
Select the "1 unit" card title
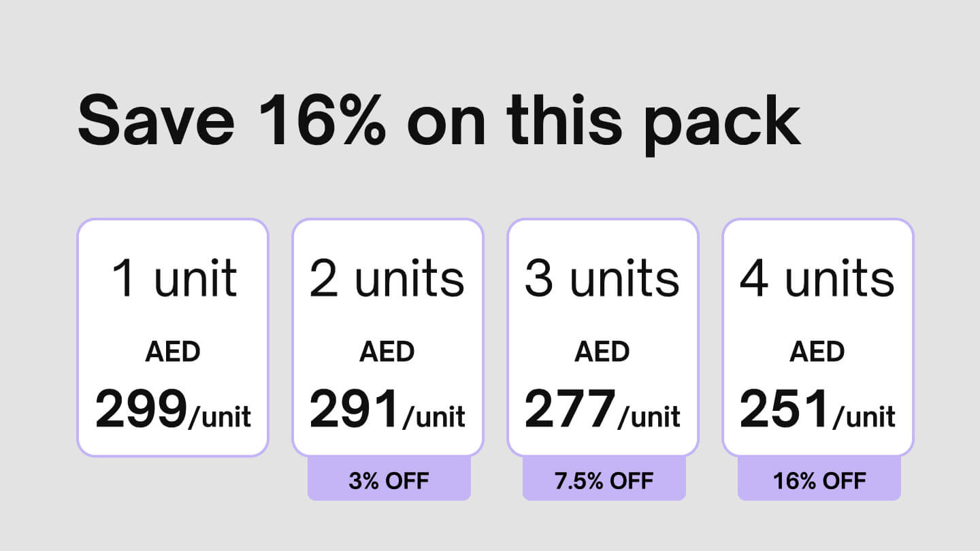click(x=174, y=279)
